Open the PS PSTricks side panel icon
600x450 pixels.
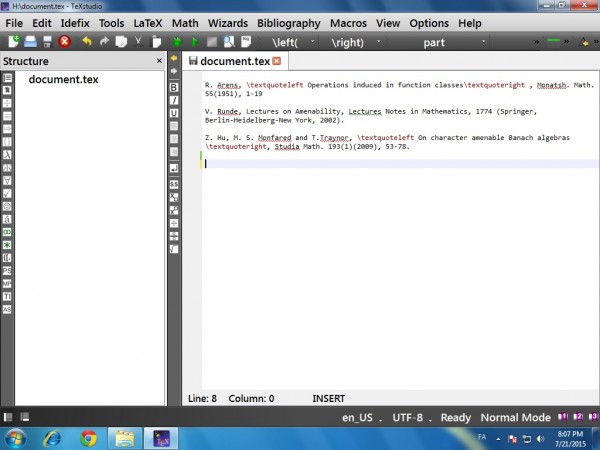tap(7, 270)
